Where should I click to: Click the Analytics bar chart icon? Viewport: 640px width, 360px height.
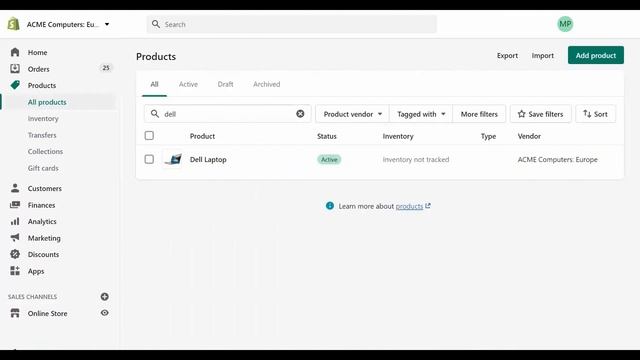[15, 221]
